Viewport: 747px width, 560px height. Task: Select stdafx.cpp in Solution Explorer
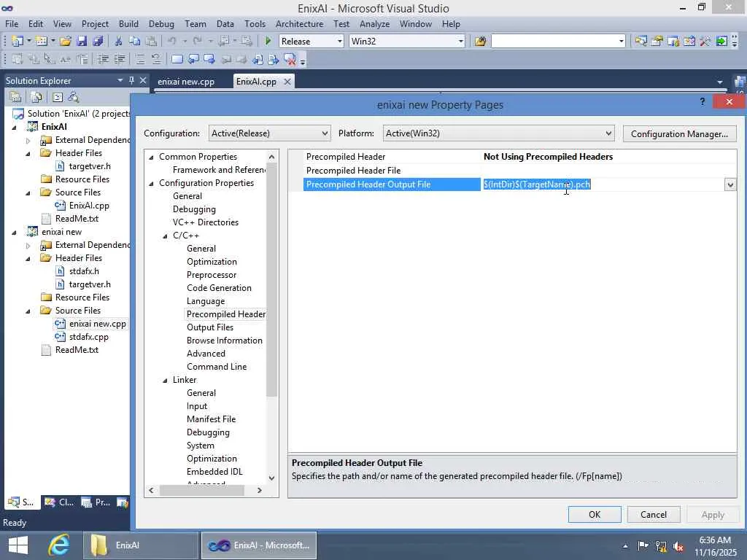point(88,337)
